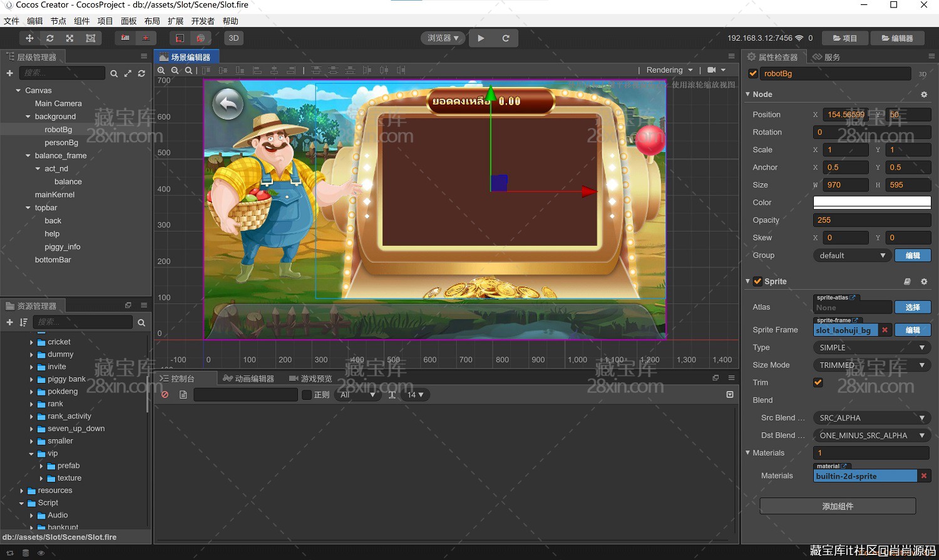939x560 pixels.
Task: Open the scene camera options dropdown
Action: 716,70
